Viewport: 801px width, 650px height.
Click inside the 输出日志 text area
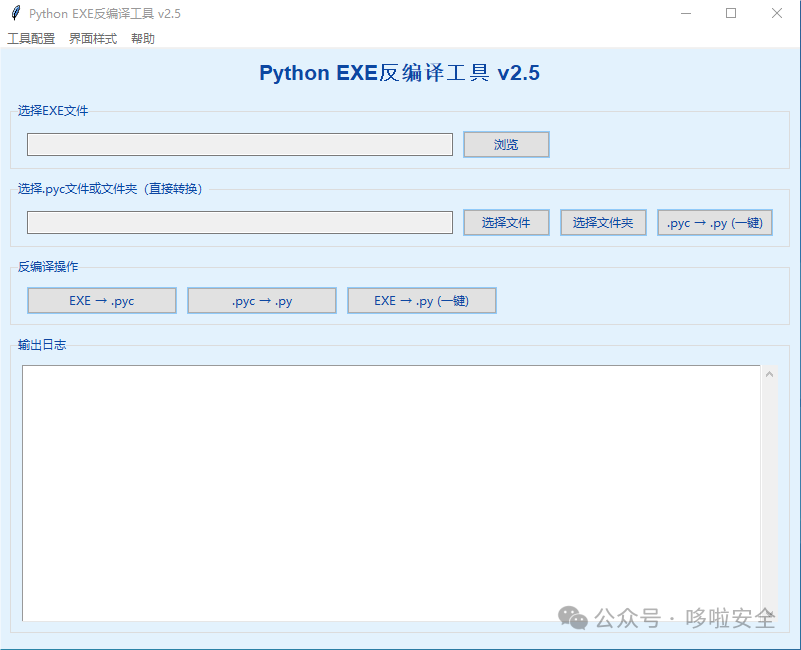point(391,493)
